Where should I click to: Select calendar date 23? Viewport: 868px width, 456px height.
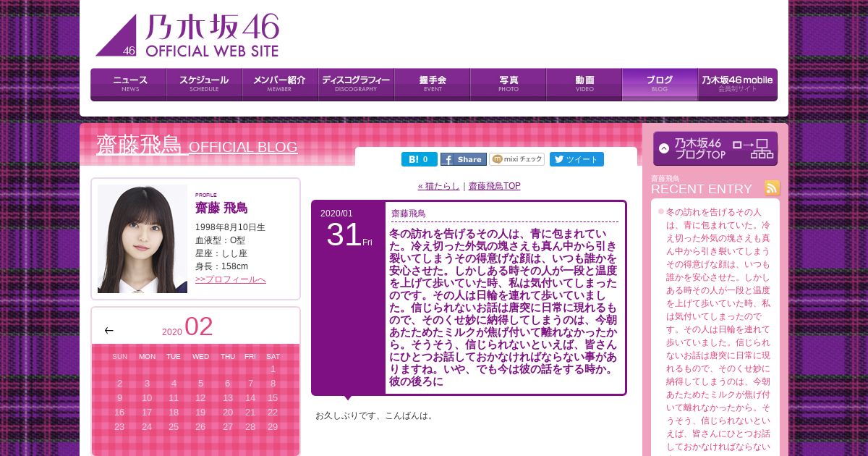119,427
